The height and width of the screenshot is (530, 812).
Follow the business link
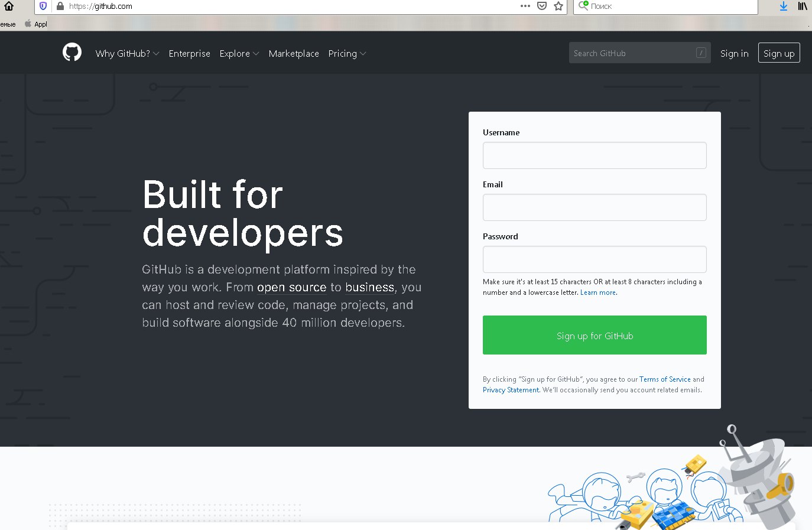(369, 287)
